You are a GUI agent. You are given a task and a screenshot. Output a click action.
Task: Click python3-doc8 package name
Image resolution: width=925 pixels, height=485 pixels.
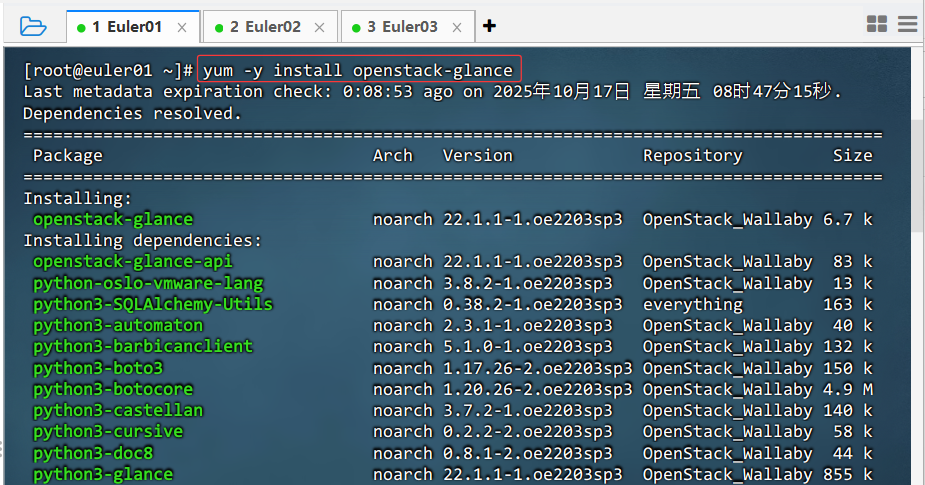coord(93,453)
